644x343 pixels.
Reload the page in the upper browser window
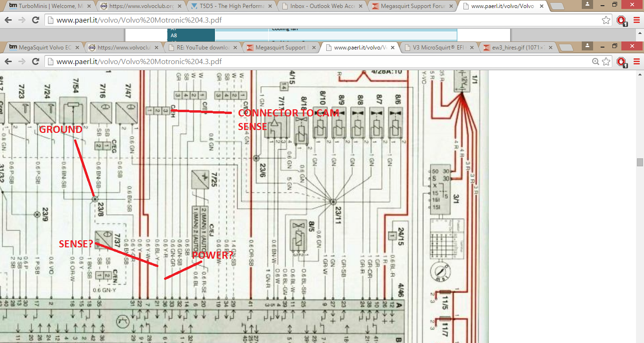pyautogui.click(x=35, y=20)
